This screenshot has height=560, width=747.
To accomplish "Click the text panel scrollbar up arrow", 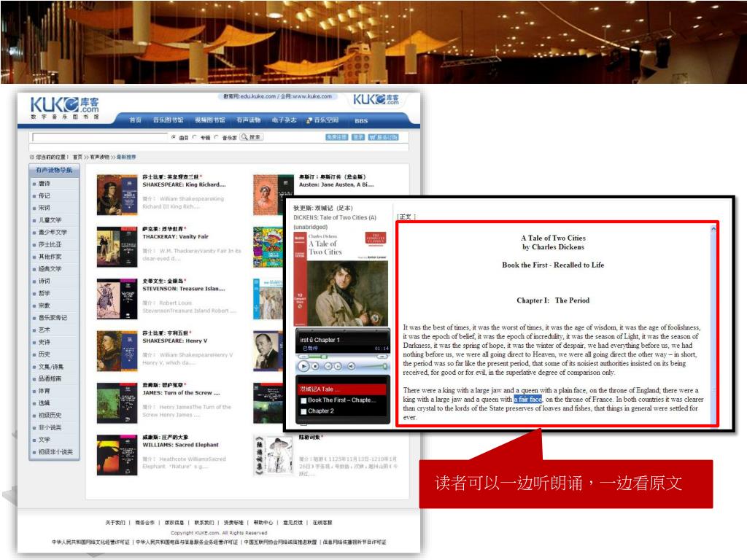I will click(x=713, y=229).
